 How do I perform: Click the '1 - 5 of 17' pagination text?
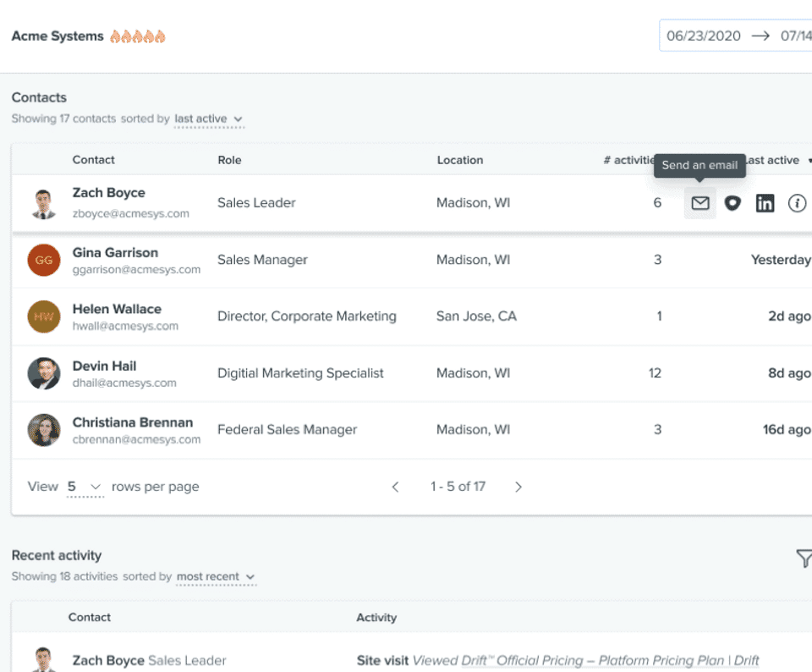[458, 487]
